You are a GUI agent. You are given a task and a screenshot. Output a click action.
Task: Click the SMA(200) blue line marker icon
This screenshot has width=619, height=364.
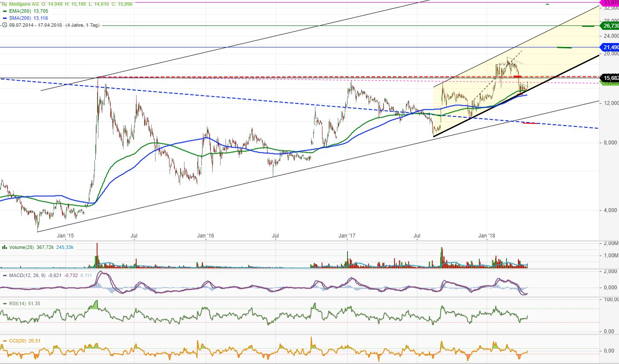click(x=4, y=18)
